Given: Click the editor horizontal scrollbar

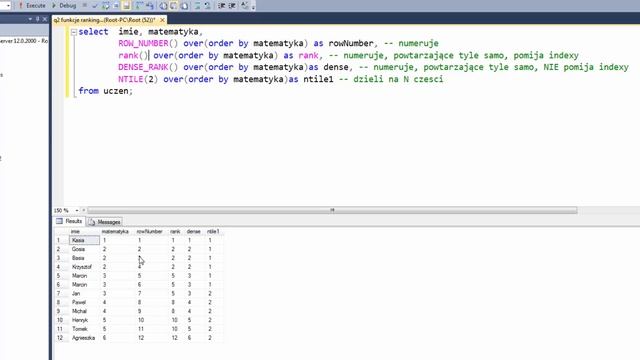Looking at the screenshot, I should [x=332, y=211].
